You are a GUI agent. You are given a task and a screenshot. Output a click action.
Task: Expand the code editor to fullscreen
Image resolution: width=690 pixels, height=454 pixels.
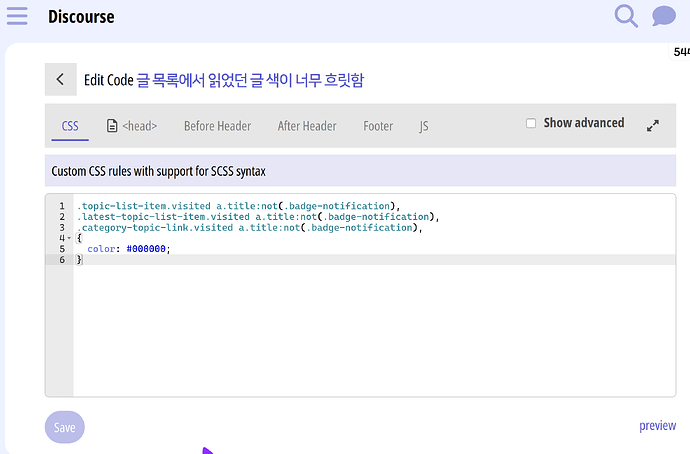[x=653, y=126]
